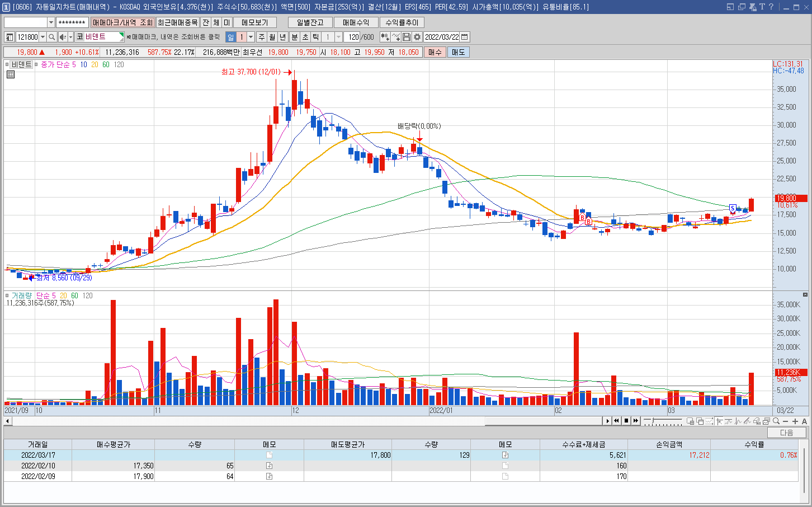Screen dimensions: 812x507
Task: Open the calendar date picker icon
Action: click(x=465, y=37)
